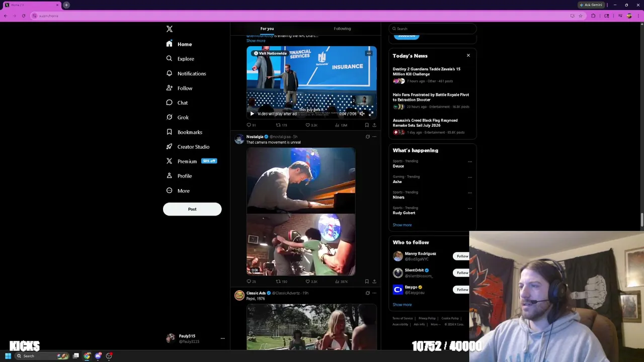Switch to the Following tab
Screen dimensions: 644x362
pyautogui.click(x=342, y=29)
